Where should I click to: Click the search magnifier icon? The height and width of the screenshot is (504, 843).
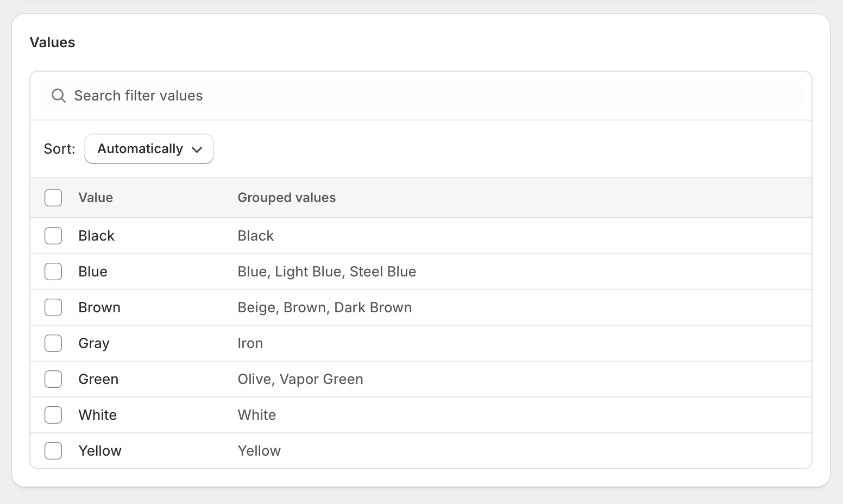[59, 96]
